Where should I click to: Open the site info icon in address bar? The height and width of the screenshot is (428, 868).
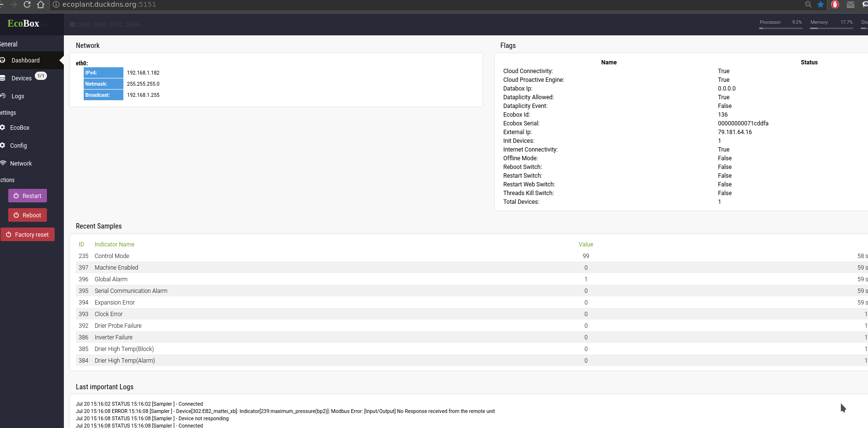pyautogui.click(x=56, y=4)
